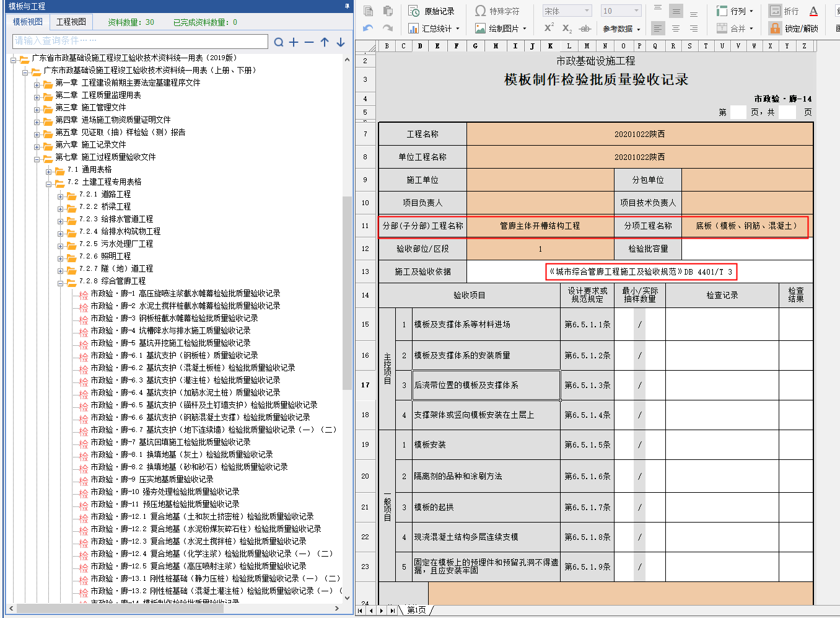Open 市政验·廊-9 压实地基质量验收记录
The image size is (840, 618).
point(152,479)
